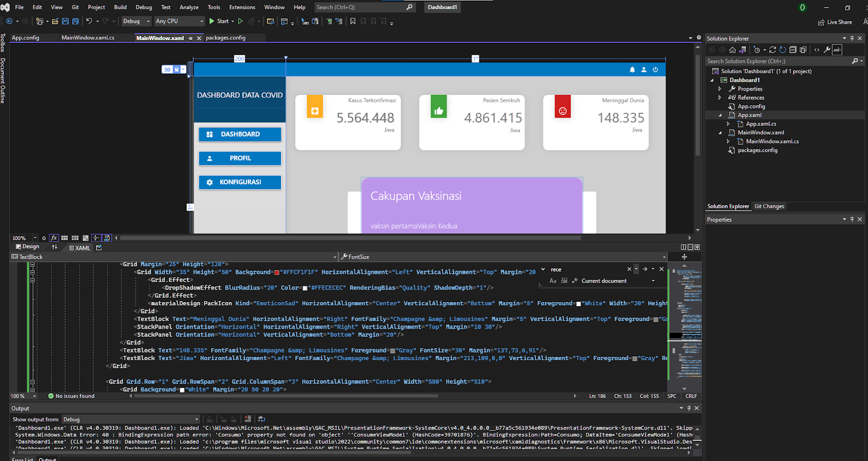868x461 pixels.
Task: Toggle snap to gridlines in designer
Action: click(75, 238)
